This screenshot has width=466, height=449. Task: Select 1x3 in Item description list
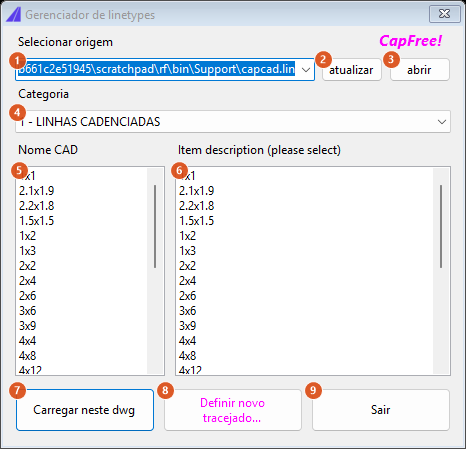[x=304, y=251]
